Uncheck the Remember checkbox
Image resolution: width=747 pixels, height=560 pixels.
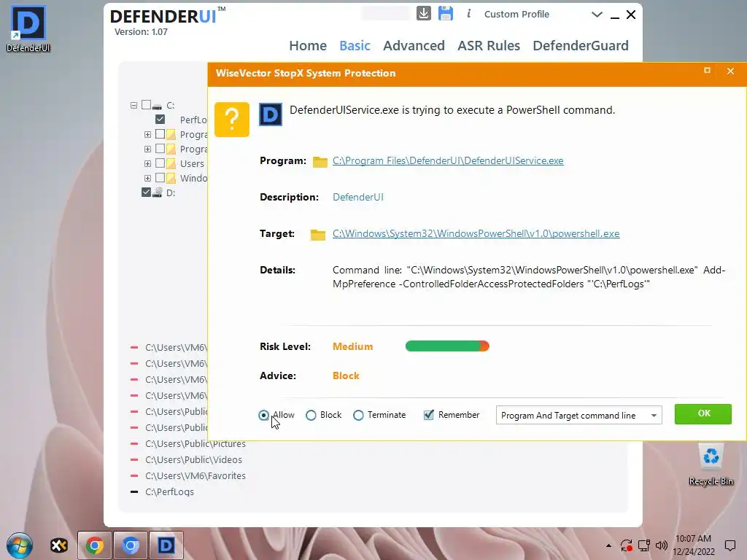[x=429, y=415]
